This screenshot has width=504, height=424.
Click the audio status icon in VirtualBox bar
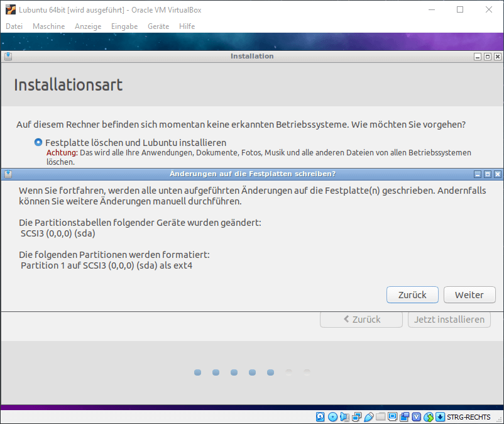pos(344,417)
